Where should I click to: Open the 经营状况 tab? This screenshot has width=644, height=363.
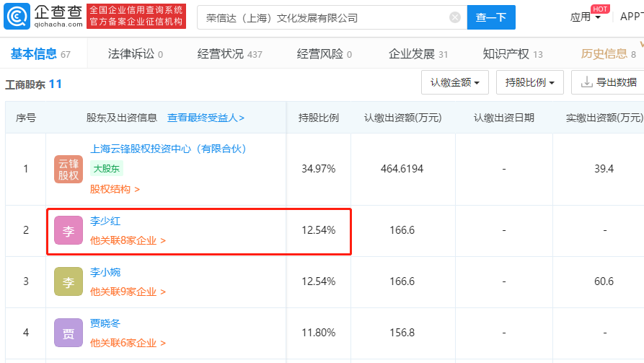(229, 54)
